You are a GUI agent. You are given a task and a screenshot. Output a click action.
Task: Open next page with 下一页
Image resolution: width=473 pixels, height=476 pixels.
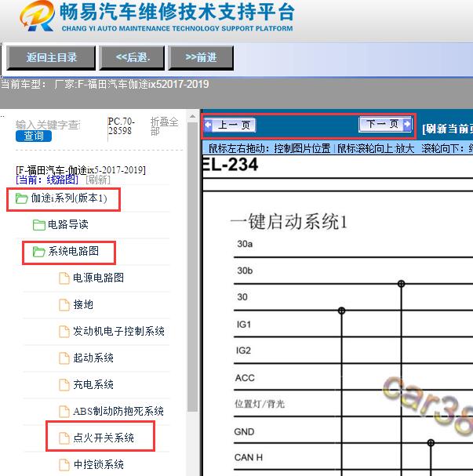385,124
